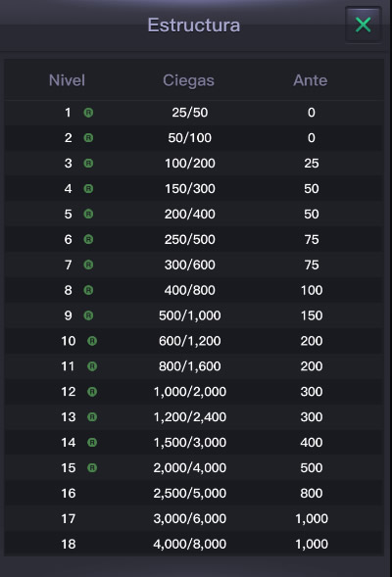Image resolution: width=392 pixels, height=577 pixels.
Task: Select the 25/50 blinds row
Action: pyautogui.click(x=194, y=113)
